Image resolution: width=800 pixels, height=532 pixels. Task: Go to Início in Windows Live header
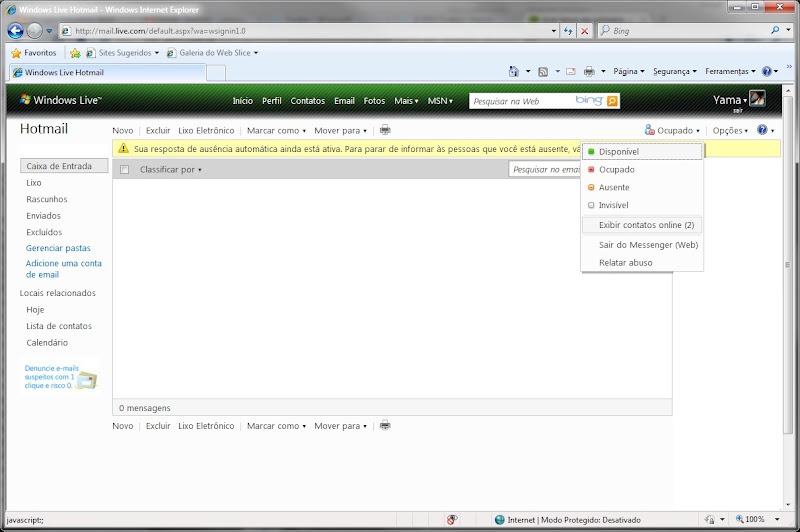click(243, 101)
